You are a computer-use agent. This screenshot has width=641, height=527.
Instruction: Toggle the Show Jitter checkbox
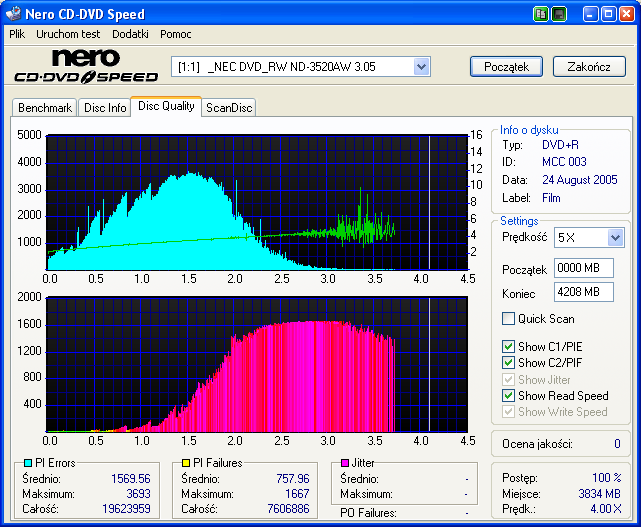click(508, 379)
